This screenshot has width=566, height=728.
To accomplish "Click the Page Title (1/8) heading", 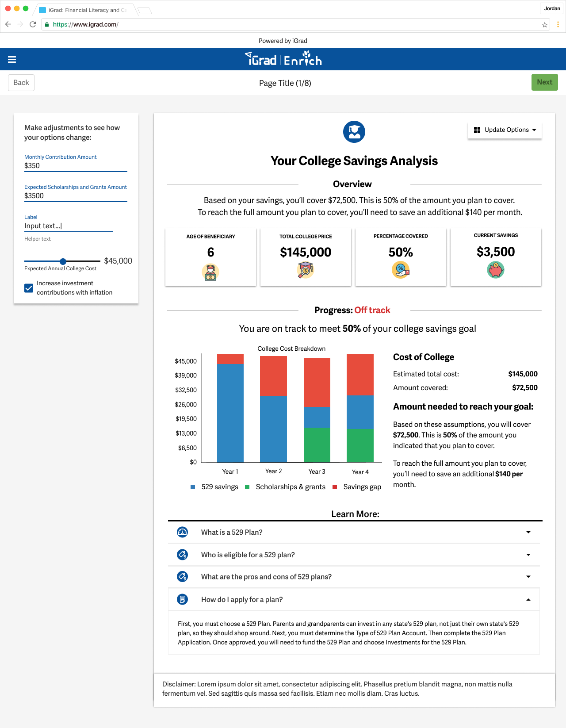I will coord(285,83).
